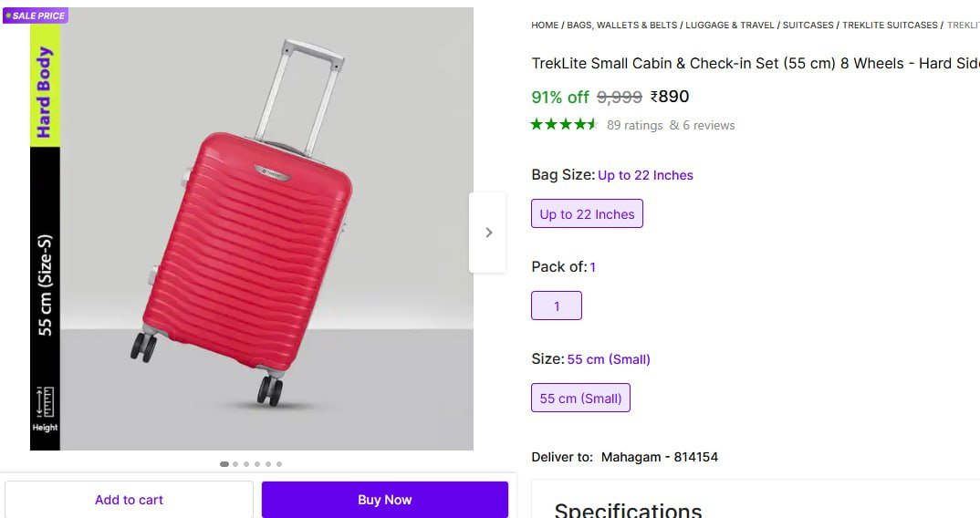Viewport: 980px width, 518px height.
Task: Click the Add to cart button
Action: tap(129, 500)
